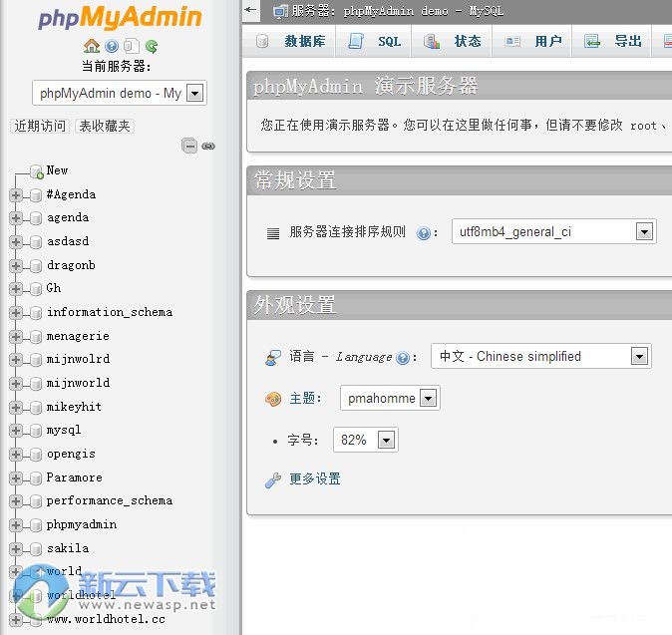The height and width of the screenshot is (635, 672).
Task: Click the opengis database cylinder icon
Action: point(37,455)
